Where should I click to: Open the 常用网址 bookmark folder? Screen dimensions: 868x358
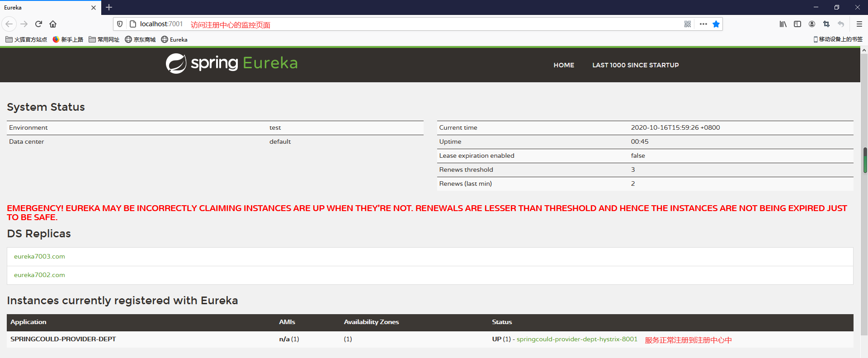tap(104, 40)
